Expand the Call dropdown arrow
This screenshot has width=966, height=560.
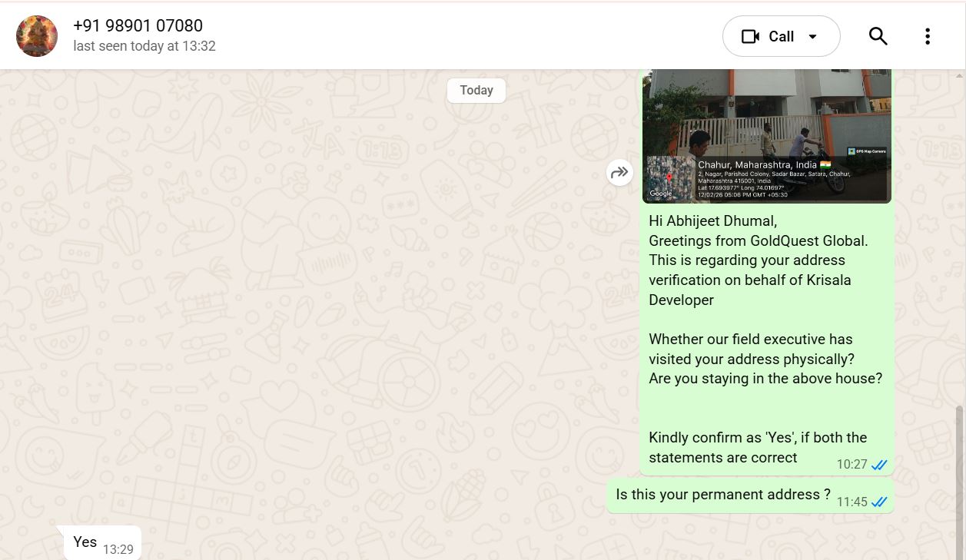(x=812, y=36)
